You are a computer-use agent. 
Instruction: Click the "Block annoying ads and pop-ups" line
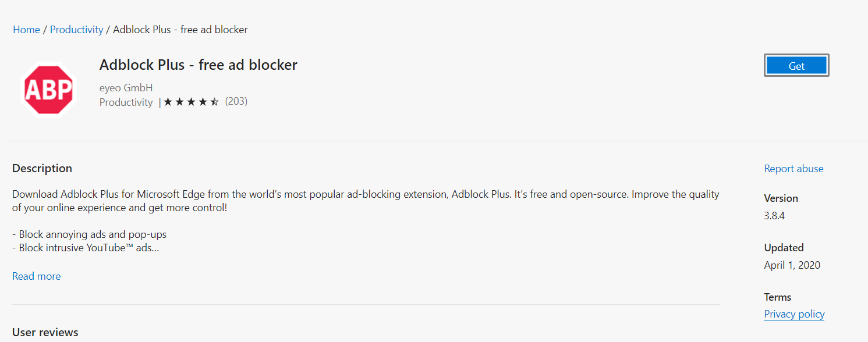(90, 234)
